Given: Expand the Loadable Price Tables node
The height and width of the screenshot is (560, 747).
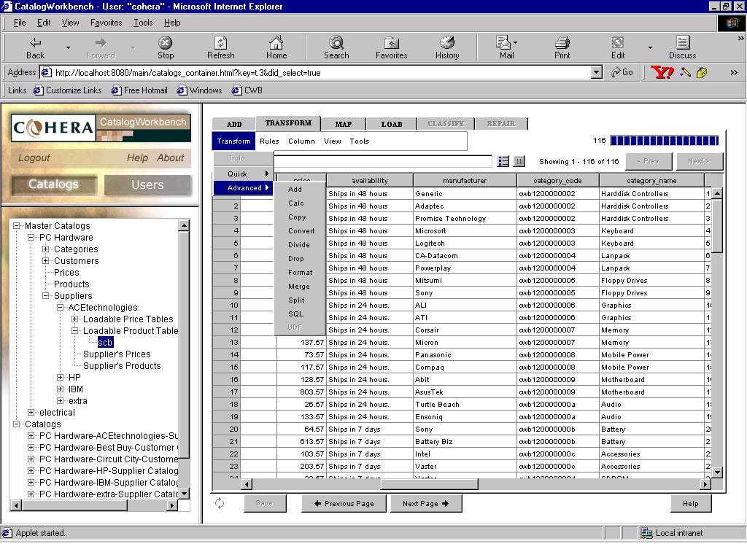Looking at the screenshot, I should (x=75, y=319).
